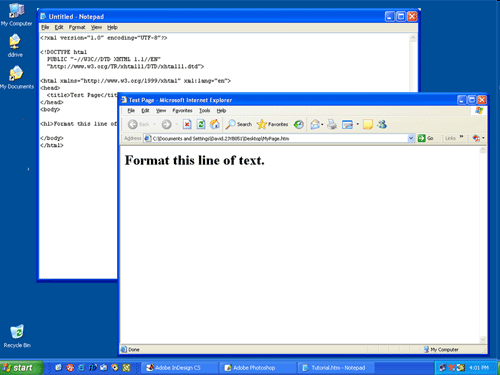Go to Home page via house icon
500x375 pixels.
215,124
